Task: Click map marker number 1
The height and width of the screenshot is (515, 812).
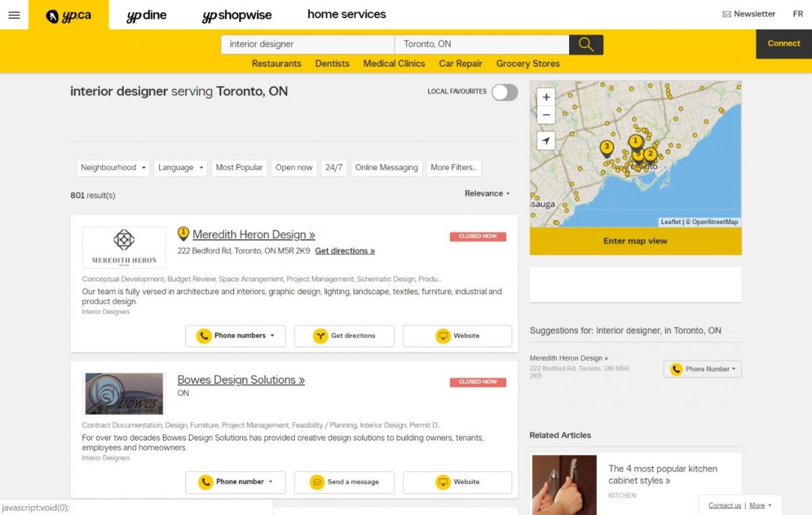Action: coord(635,143)
